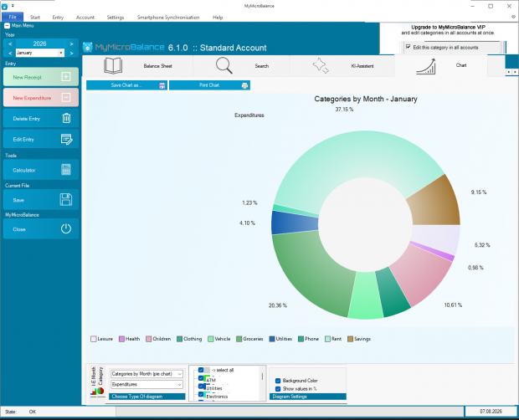Open the Settings ribbon tab

point(116,18)
